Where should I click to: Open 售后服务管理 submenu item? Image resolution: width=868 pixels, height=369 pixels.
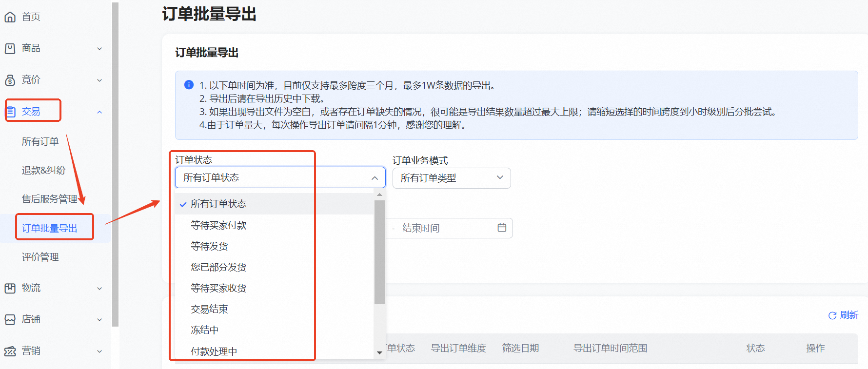(x=49, y=199)
